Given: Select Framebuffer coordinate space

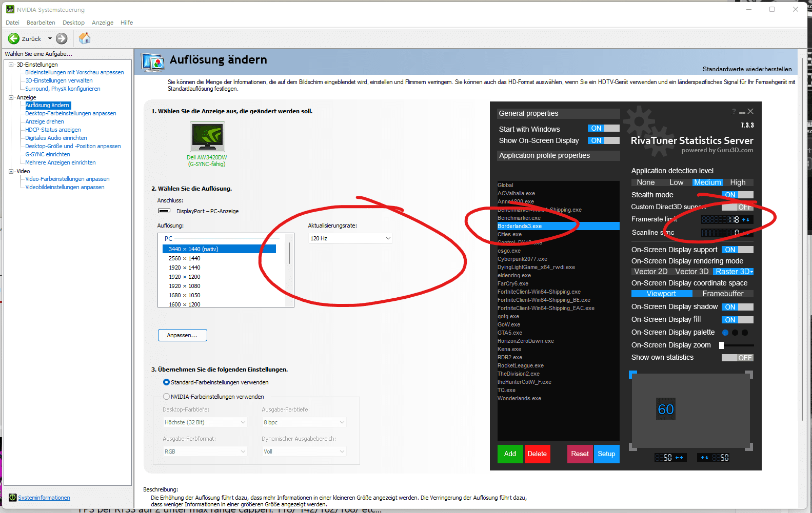Looking at the screenshot, I should 723,294.
